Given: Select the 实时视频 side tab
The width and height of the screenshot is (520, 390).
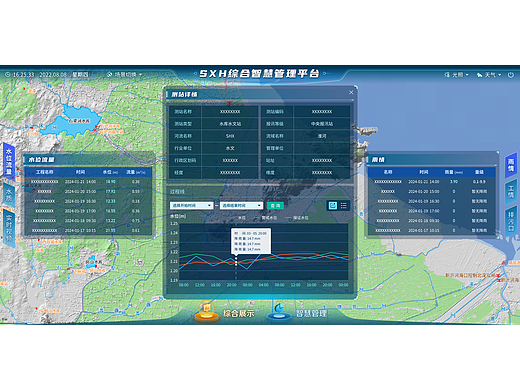Looking at the screenshot, I should (x=9, y=227).
